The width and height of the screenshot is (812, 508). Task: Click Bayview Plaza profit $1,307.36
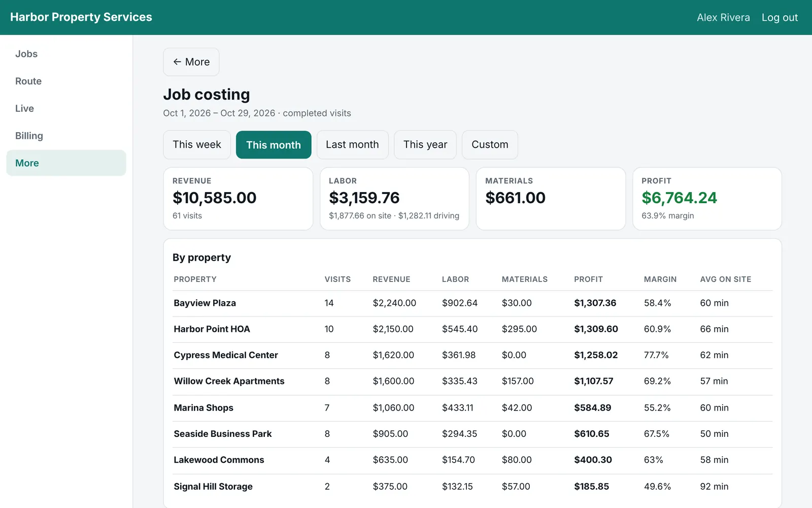[x=595, y=303]
